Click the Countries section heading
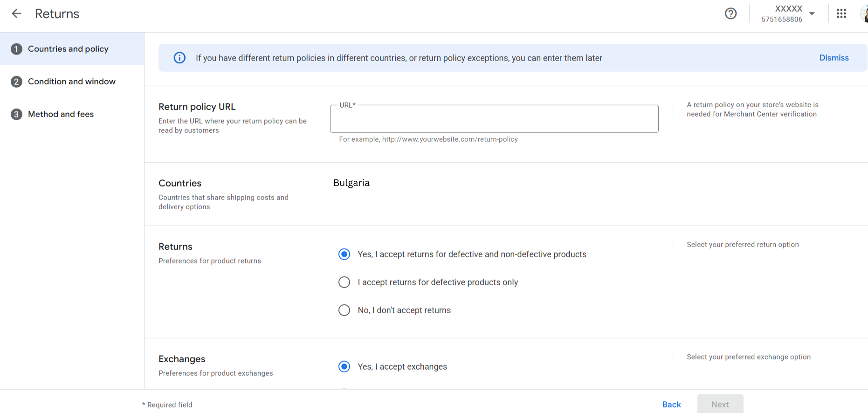Image resolution: width=868 pixels, height=413 pixels. (x=180, y=183)
